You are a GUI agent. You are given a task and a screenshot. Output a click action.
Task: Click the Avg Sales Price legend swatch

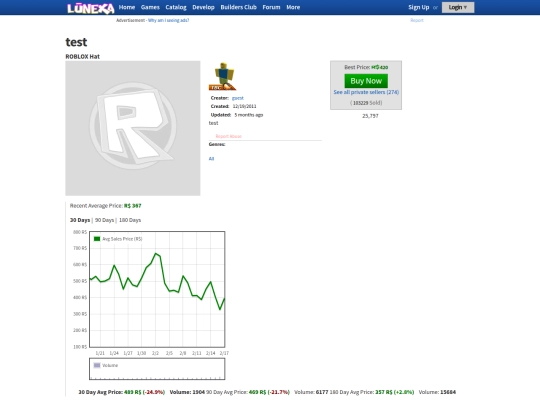click(x=97, y=239)
